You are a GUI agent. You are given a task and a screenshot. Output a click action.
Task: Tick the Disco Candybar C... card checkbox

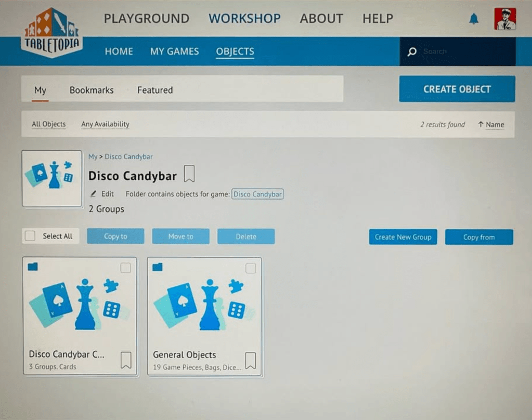125,268
